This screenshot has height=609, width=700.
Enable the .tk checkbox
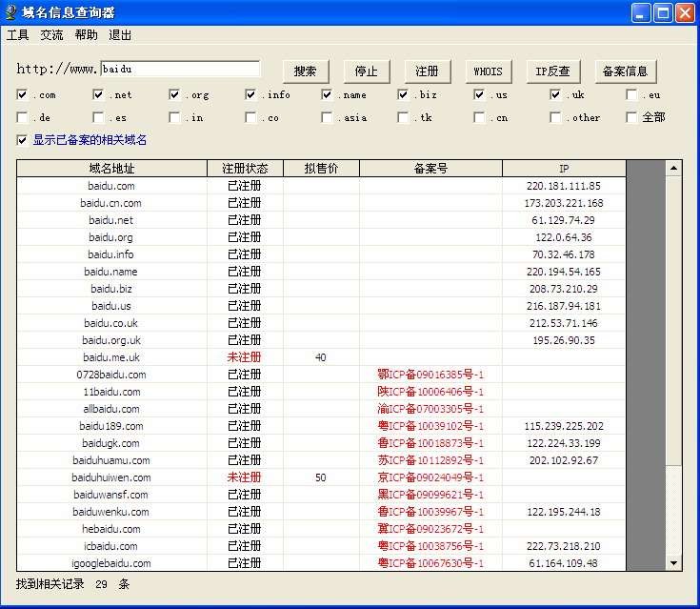[x=403, y=117]
